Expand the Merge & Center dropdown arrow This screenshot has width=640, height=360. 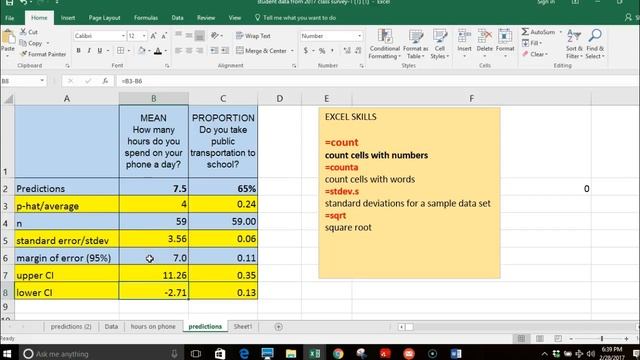click(x=292, y=51)
